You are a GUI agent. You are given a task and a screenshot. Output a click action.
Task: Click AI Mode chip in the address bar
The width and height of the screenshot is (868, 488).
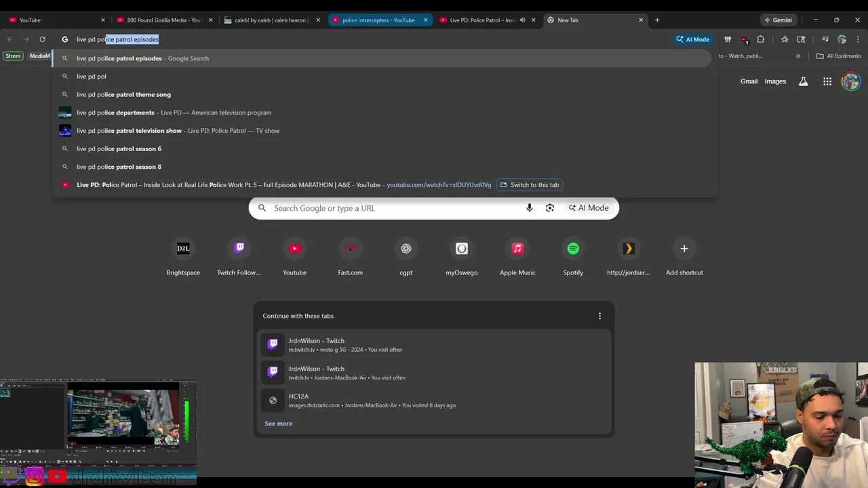[x=692, y=39]
